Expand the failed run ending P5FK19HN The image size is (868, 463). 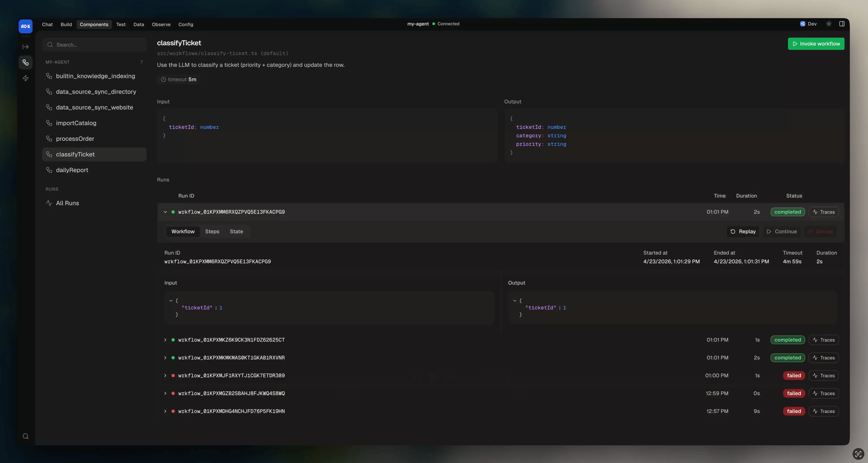pyautogui.click(x=165, y=411)
